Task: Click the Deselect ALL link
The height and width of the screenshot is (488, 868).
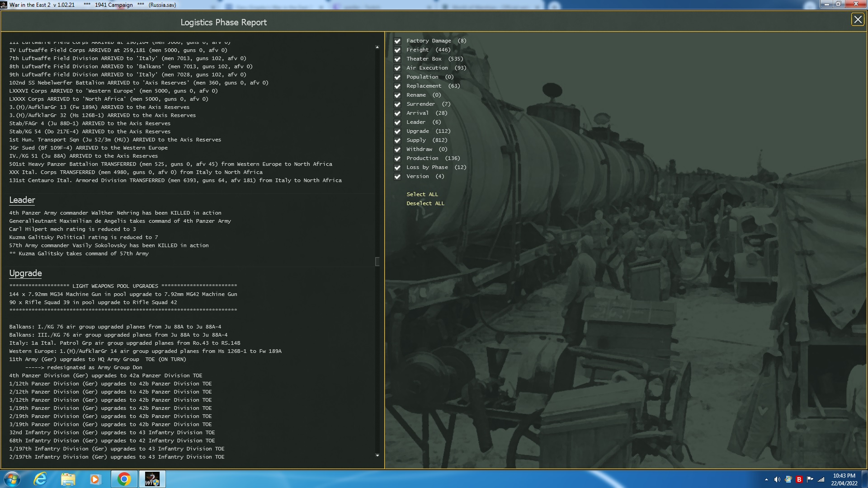Action: coord(425,203)
